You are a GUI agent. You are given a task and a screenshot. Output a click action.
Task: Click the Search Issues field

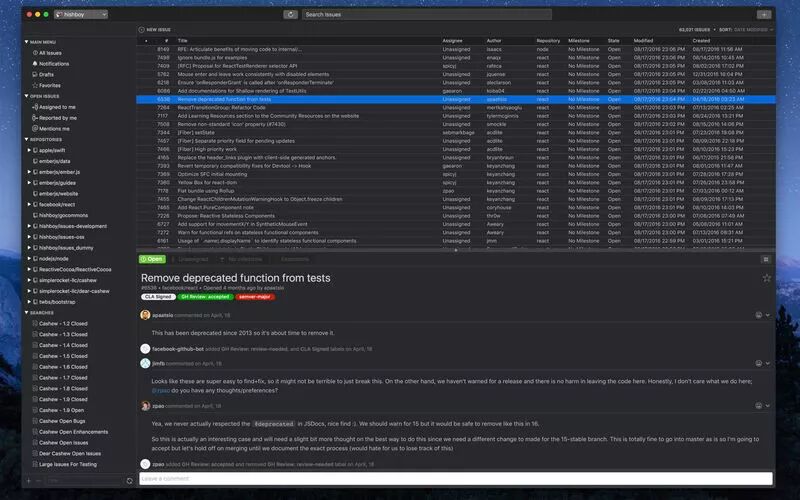pos(427,14)
